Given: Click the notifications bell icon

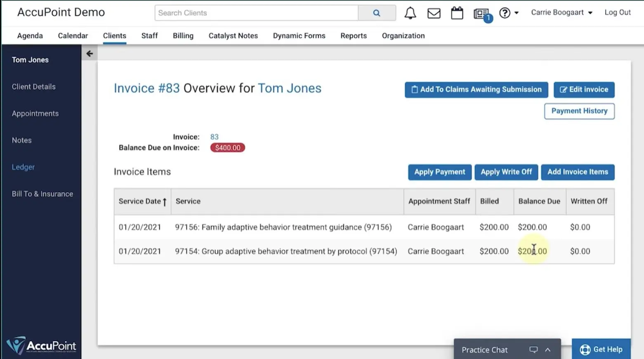Looking at the screenshot, I should [410, 13].
